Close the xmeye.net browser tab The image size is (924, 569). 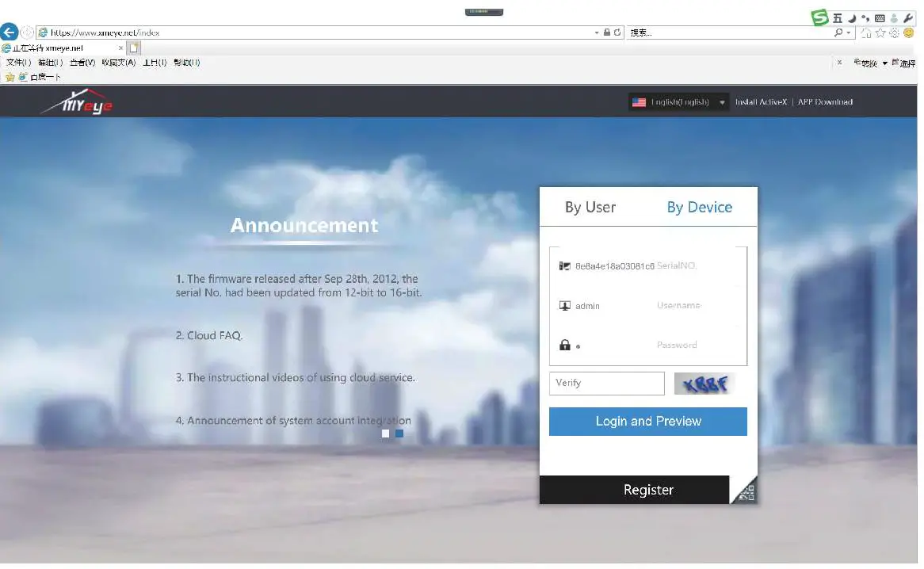pyautogui.click(x=120, y=48)
